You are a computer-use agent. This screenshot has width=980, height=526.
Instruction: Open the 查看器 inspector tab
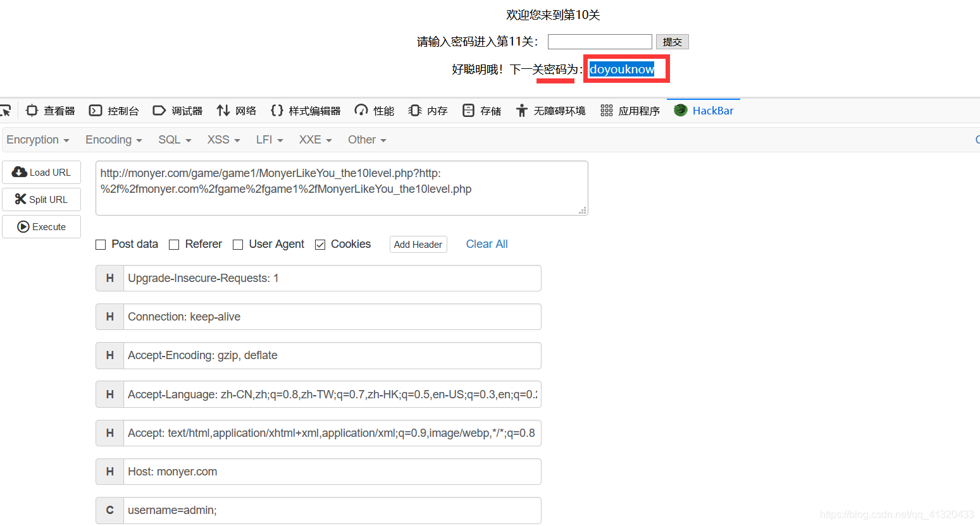point(50,111)
